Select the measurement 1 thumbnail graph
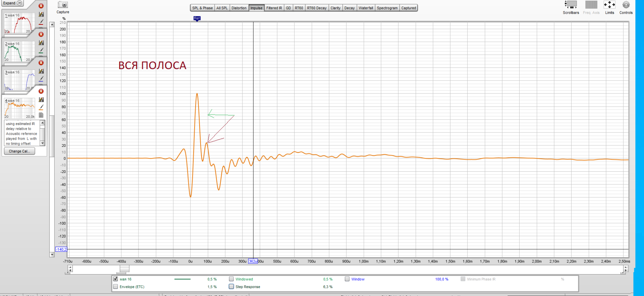The image size is (644, 296). tap(19, 23)
